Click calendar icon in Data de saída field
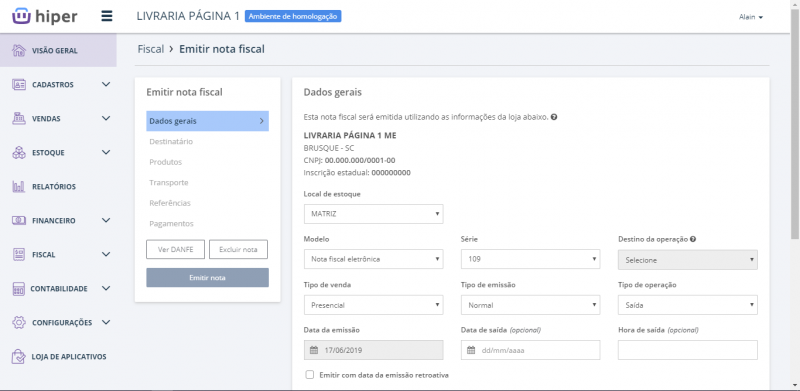 click(x=471, y=350)
